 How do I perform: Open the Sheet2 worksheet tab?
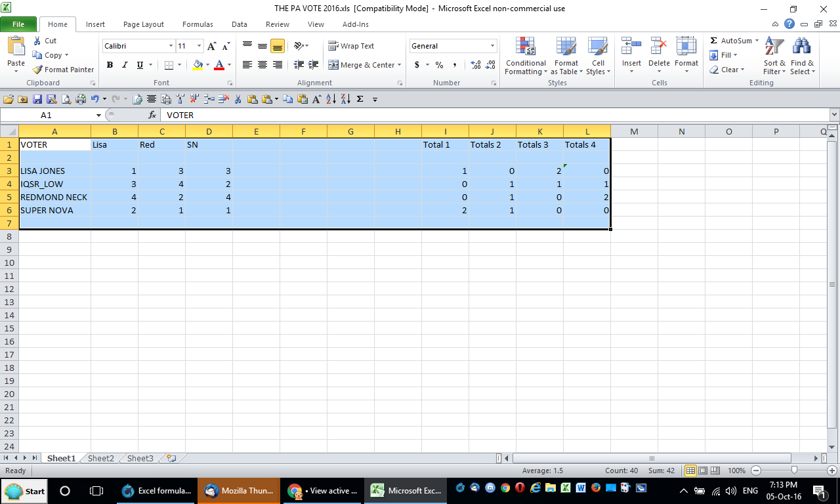point(101,459)
